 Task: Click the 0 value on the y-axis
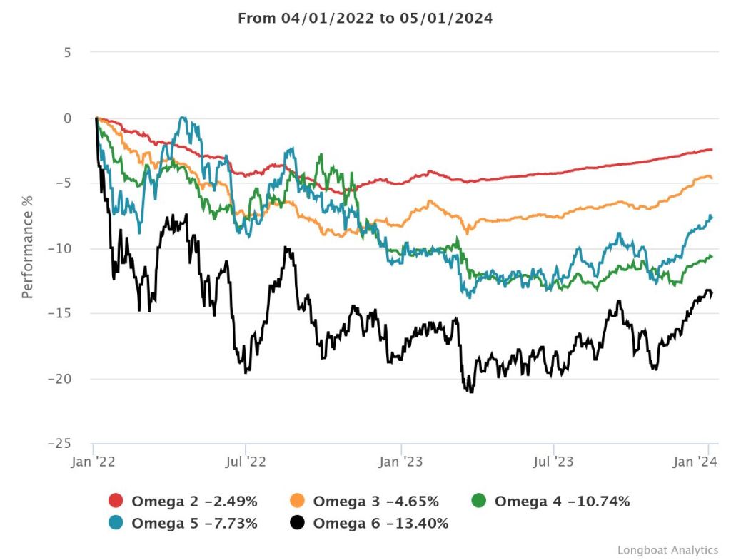tap(67, 118)
